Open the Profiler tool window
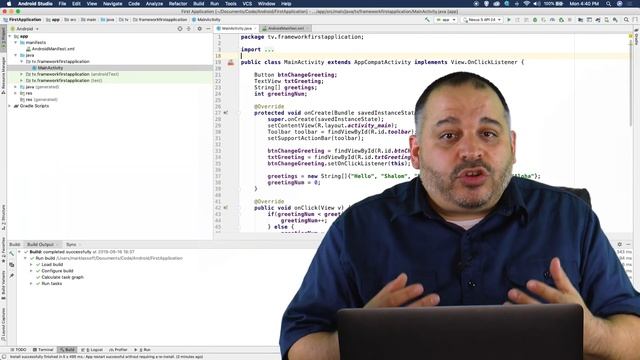The width and height of the screenshot is (640, 360). (119, 350)
